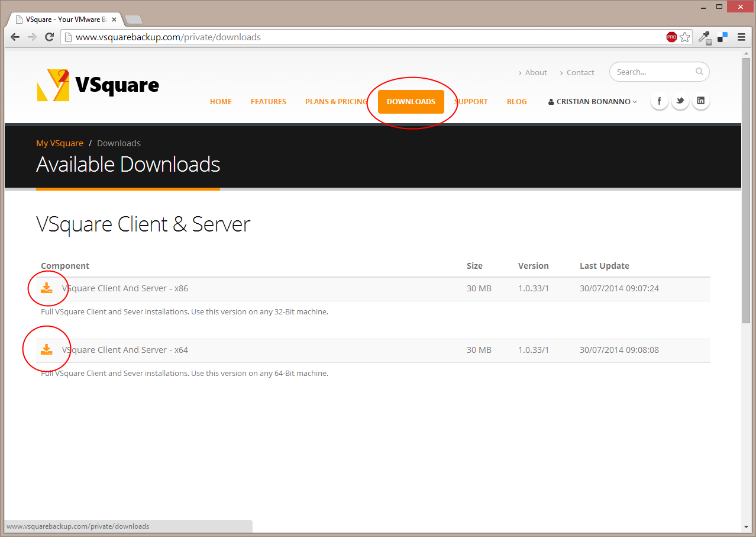The width and height of the screenshot is (756, 537).
Task: Follow the Contact link
Action: pyautogui.click(x=580, y=72)
